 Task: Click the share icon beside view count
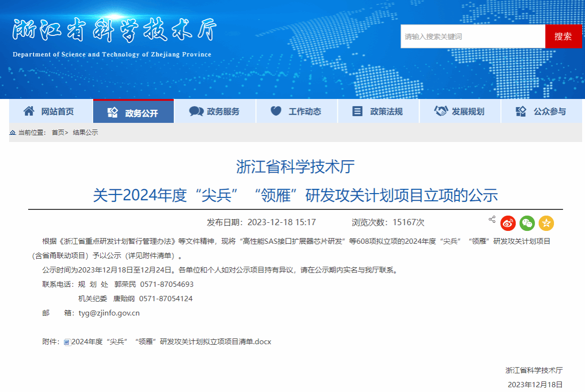point(492,219)
